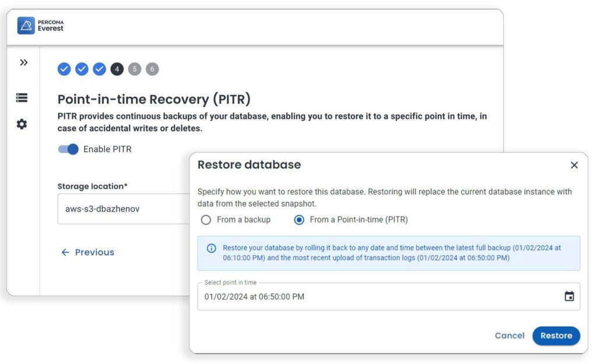
Task: Select current step 4 indicator
Action: (x=117, y=69)
